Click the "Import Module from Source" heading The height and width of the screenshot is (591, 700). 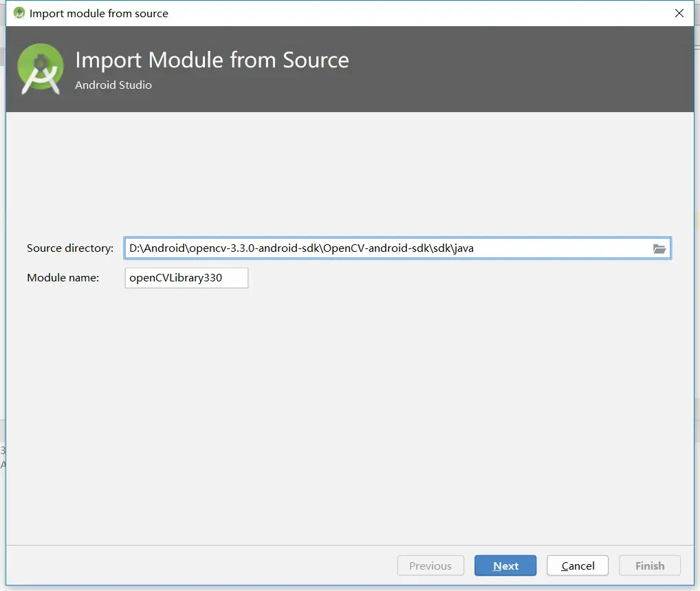212,61
